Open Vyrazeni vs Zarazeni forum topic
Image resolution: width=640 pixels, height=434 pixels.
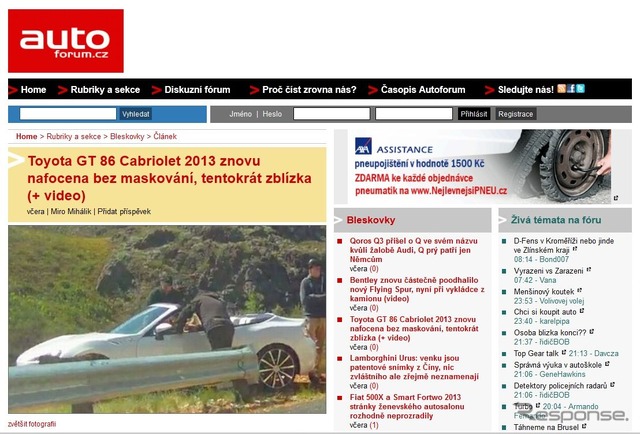pos(548,271)
